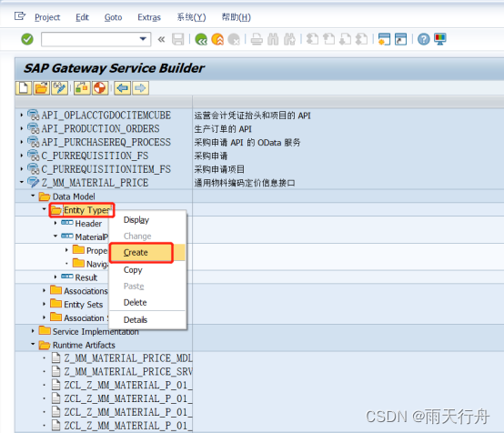Click the Find binoculars icon
Viewport: 504px width, 433px height.
[273, 39]
